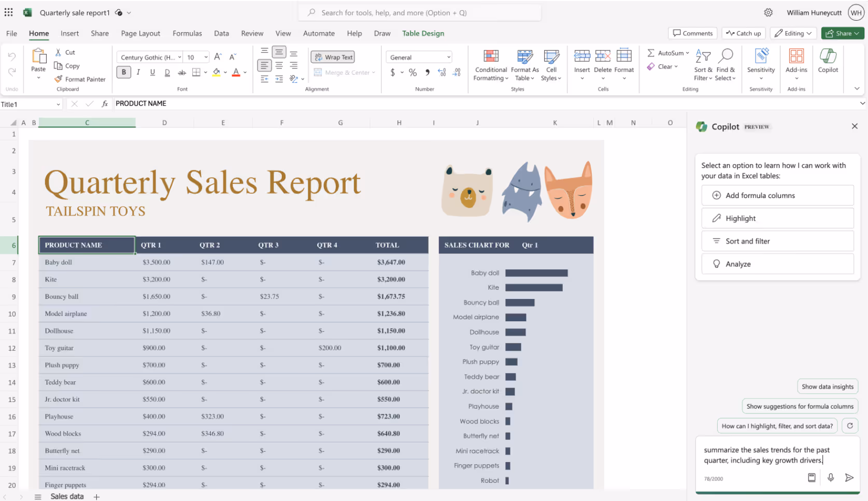This screenshot has width=868, height=501.
Task: Expand the Share button dropdown
Action: (x=857, y=33)
